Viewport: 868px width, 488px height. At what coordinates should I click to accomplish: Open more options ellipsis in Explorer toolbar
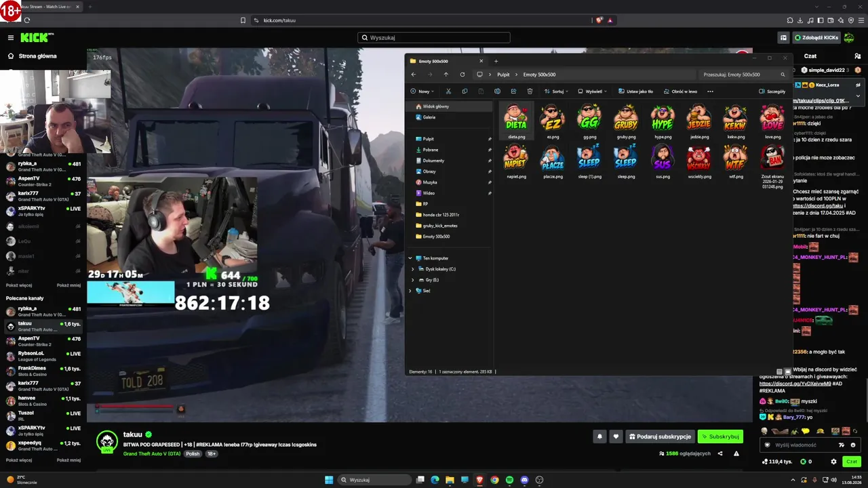(710, 91)
